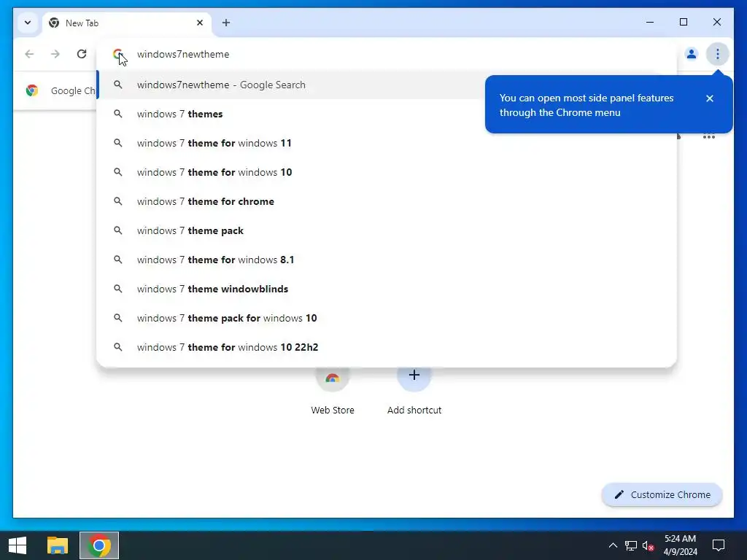Click Customize Chrome button
The height and width of the screenshot is (560, 747).
[662, 495]
